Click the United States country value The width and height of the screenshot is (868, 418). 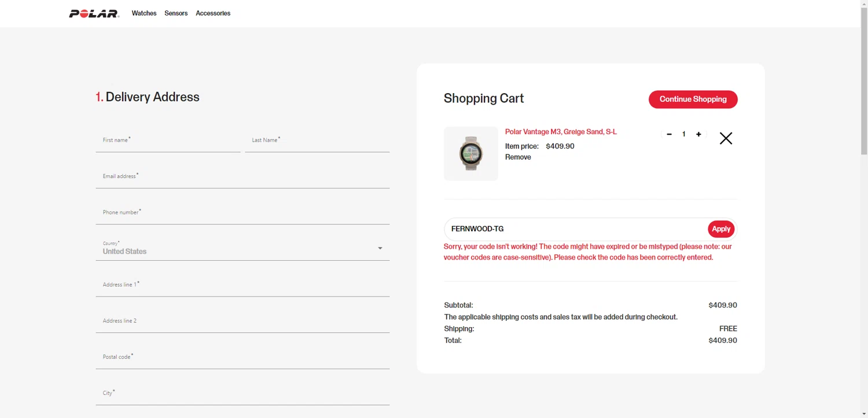124,251
